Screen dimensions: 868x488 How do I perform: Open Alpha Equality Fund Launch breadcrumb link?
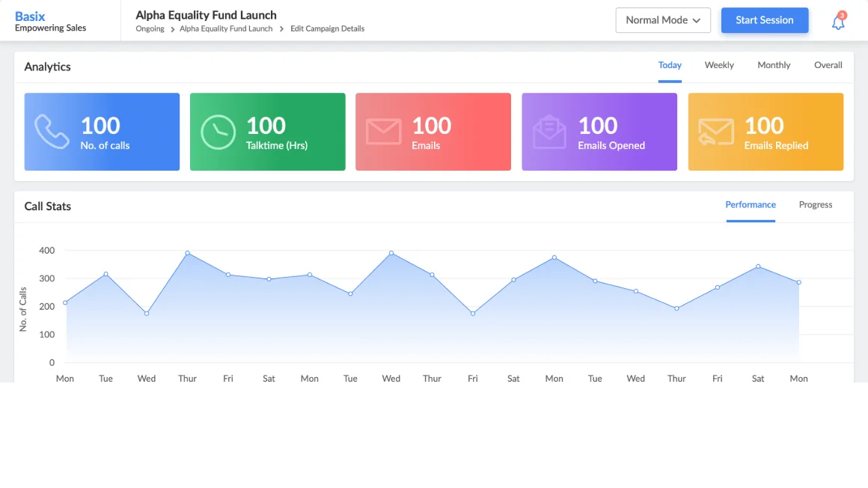226,28
